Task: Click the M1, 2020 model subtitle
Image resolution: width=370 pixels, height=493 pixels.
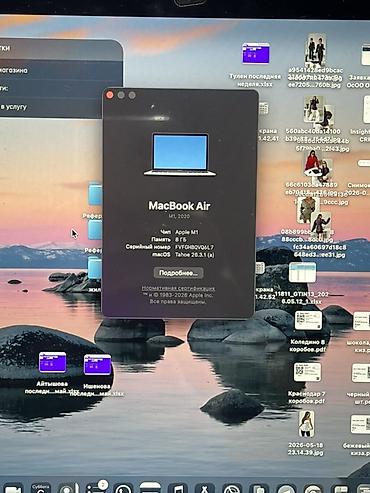Action: click(x=179, y=216)
